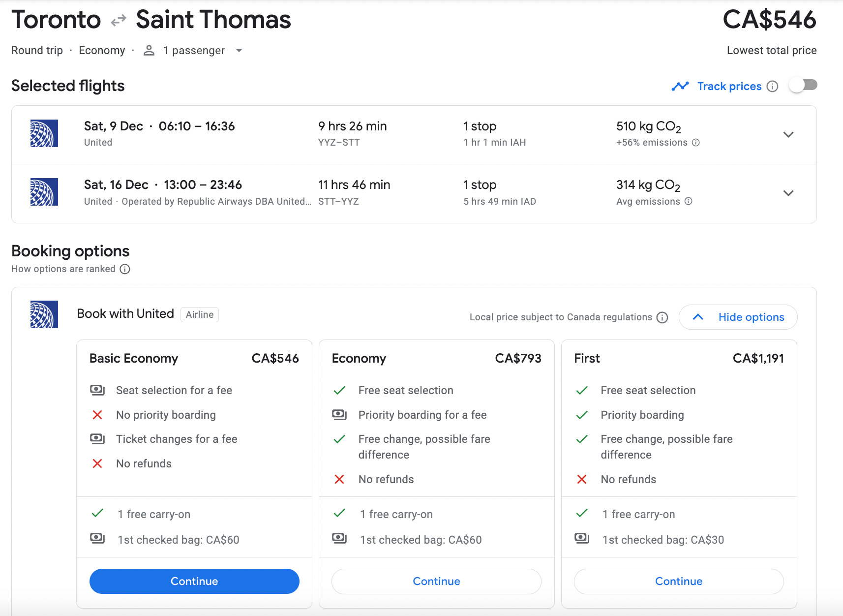Click checkmark for First Free seat selection
Image resolution: width=843 pixels, height=616 pixels.
582,391
